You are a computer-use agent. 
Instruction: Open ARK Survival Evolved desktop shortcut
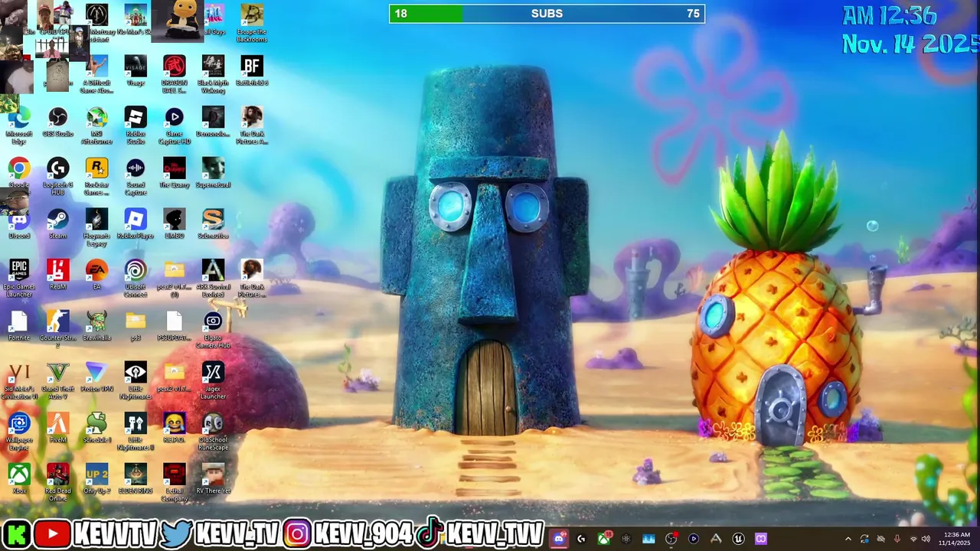click(213, 279)
